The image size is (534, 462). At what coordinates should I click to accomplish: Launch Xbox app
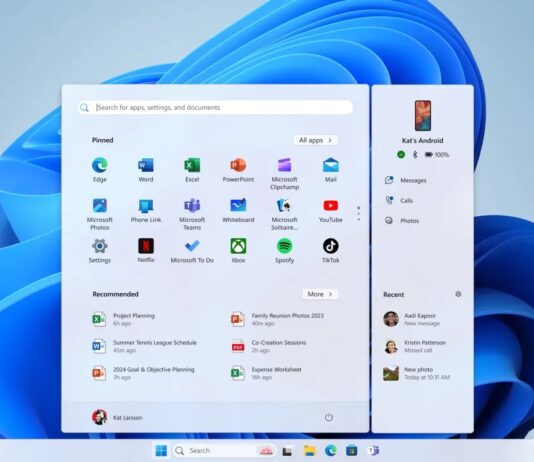238,251
